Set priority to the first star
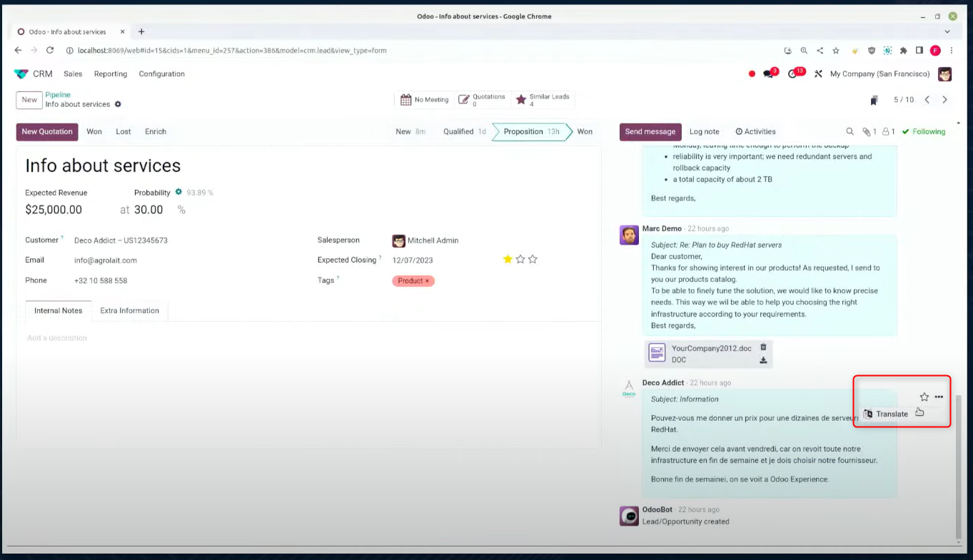The width and height of the screenshot is (973, 560). click(508, 259)
